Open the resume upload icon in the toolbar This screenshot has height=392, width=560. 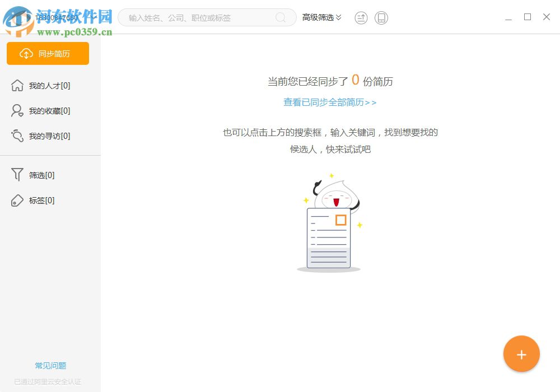click(361, 18)
